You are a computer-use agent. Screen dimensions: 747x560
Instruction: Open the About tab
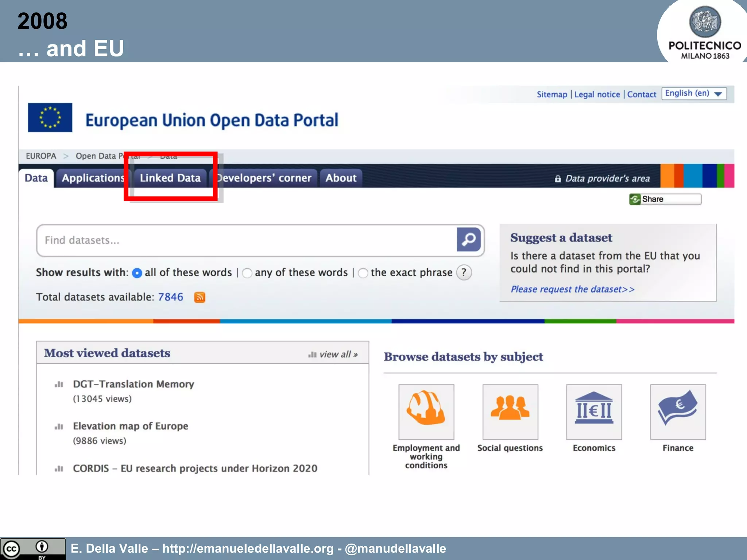click(341, 178)
